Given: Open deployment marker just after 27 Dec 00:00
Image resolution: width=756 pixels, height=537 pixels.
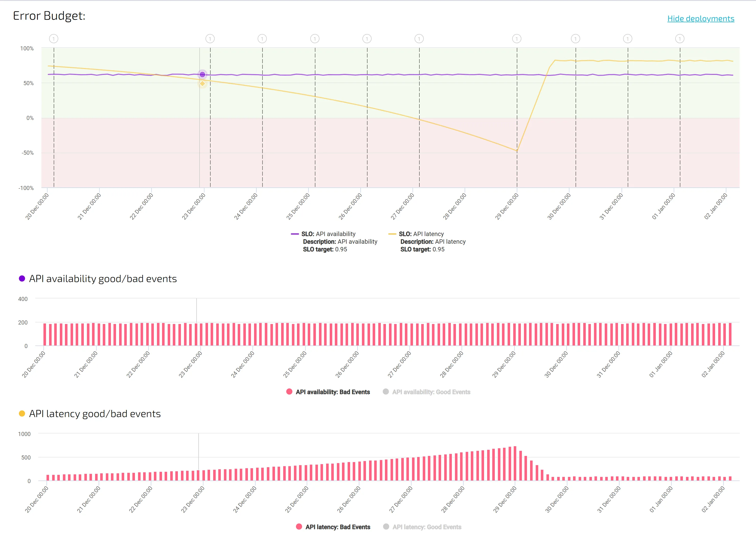Looking at the screenshot, I should coord(419,39).
